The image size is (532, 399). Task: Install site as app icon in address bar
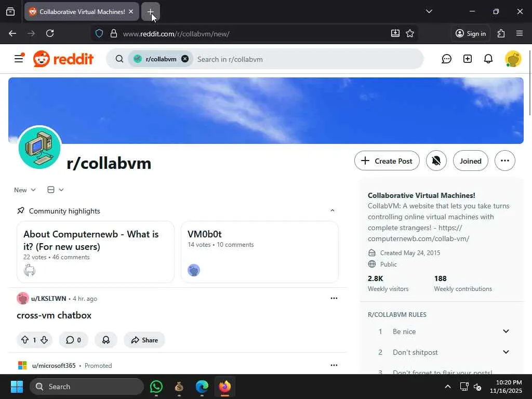[395, 33]
